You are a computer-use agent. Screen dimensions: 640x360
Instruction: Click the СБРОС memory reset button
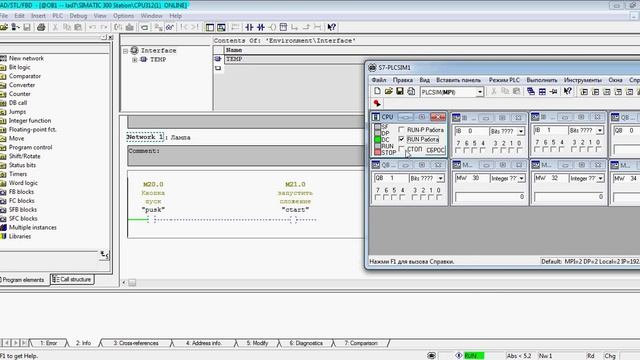pyautogui.click(x=435, y=150)
